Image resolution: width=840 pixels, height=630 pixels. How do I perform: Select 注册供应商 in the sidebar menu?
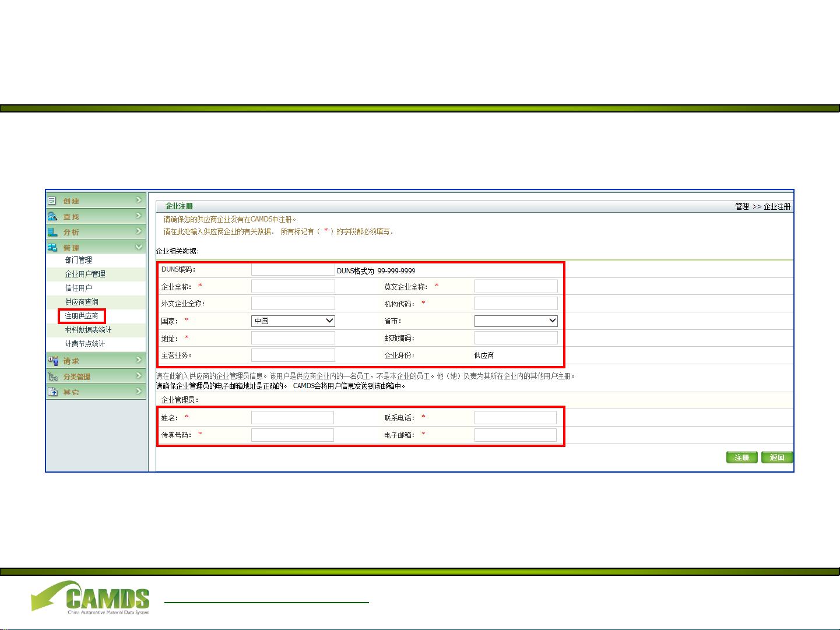tap(82, 316)
